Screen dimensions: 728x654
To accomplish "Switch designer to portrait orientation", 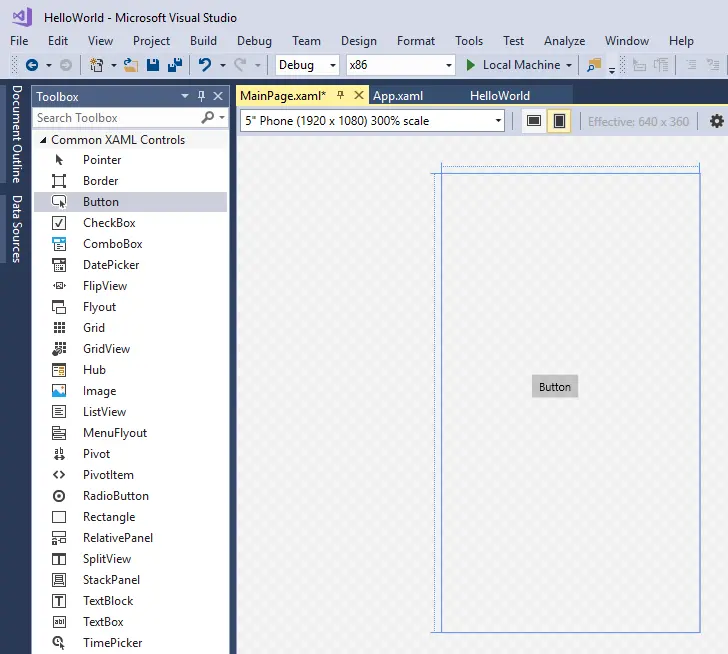I will [559, 121].
